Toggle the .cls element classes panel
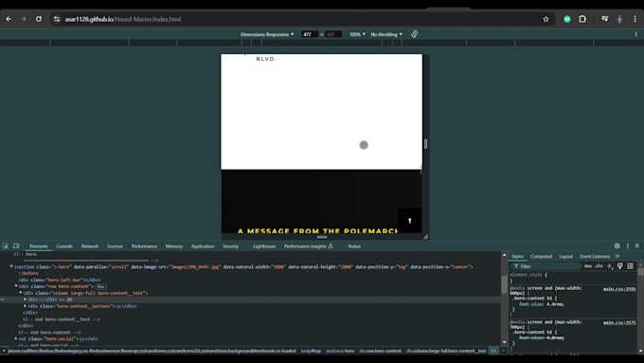Image resolution: width=644 pixels, height=363 pixels. [599, 266]
